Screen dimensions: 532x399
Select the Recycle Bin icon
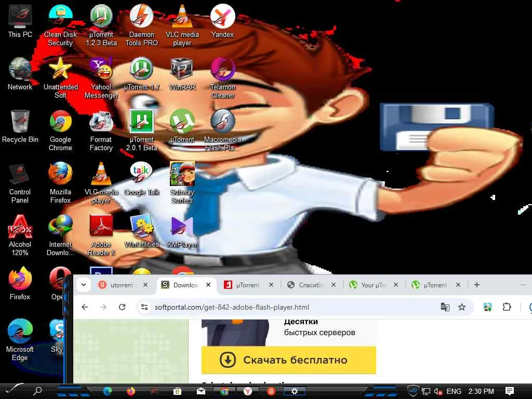point(20,126)
